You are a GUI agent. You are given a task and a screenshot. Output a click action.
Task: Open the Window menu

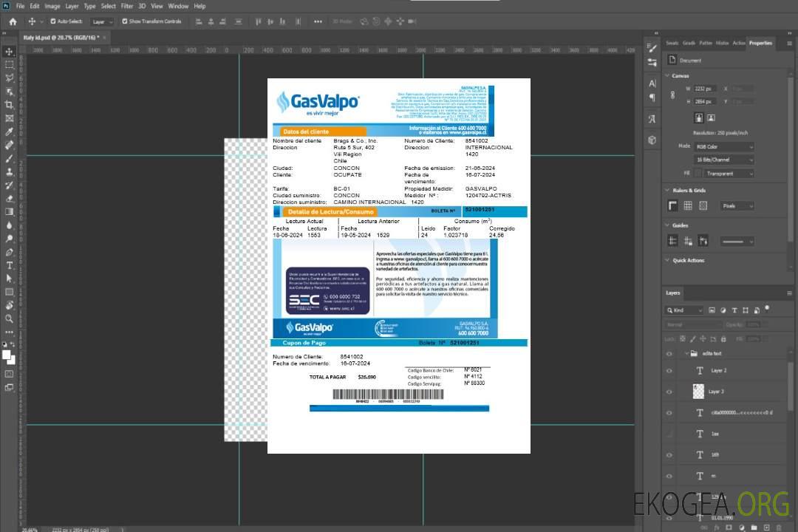pyautogui.click(x=178, y=6)
